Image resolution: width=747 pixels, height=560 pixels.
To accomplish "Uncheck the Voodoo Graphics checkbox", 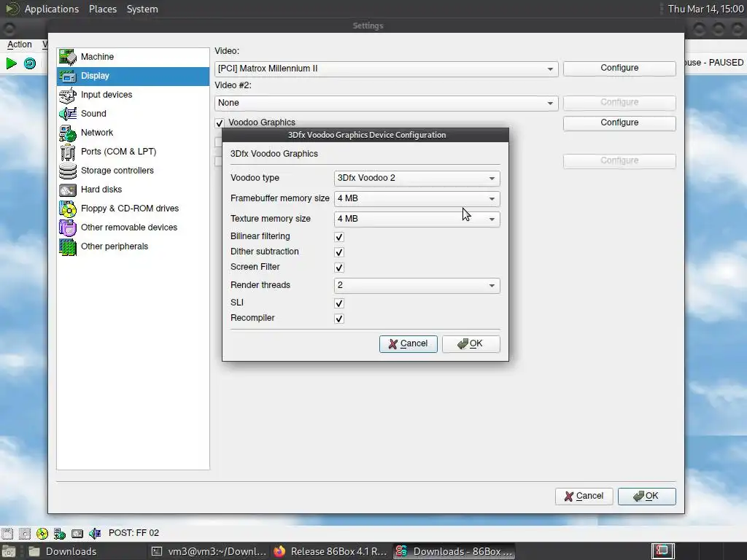I will tap(219, 122).
